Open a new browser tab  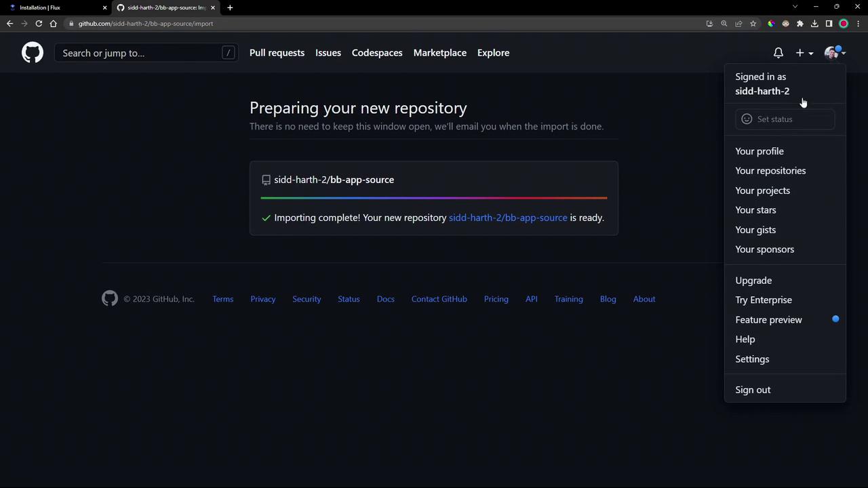[230, 7]
